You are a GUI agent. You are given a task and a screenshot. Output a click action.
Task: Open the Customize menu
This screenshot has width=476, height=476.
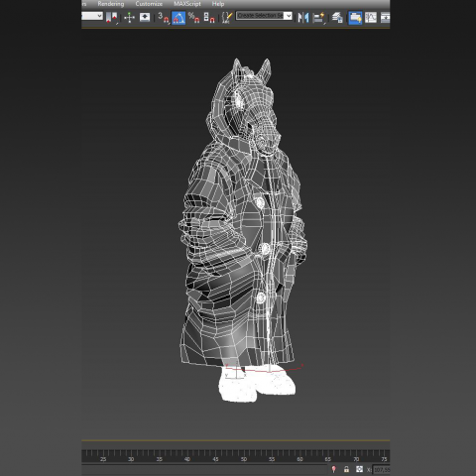coord(149,4)
